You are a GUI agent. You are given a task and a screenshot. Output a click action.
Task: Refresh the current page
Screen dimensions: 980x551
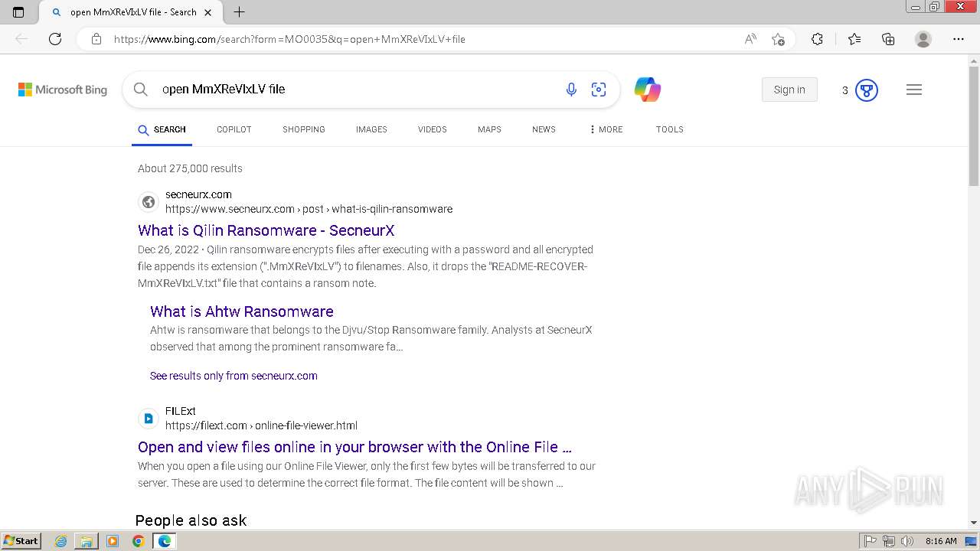[55, 39]
